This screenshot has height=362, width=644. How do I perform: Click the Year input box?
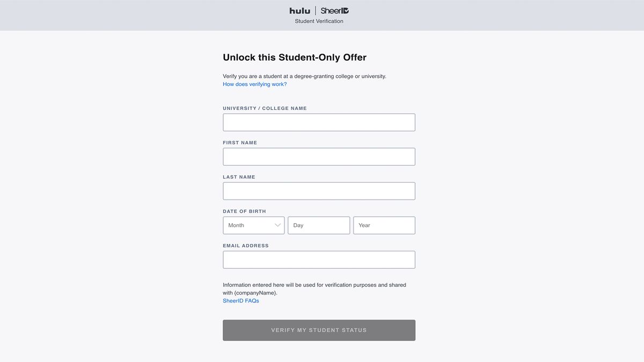(384, 225)
